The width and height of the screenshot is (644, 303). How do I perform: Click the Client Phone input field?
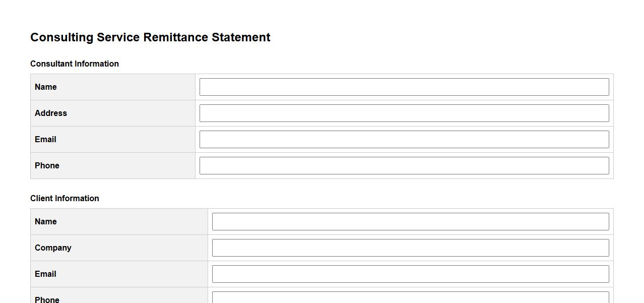pyautogui.click(x=410, y=297)
